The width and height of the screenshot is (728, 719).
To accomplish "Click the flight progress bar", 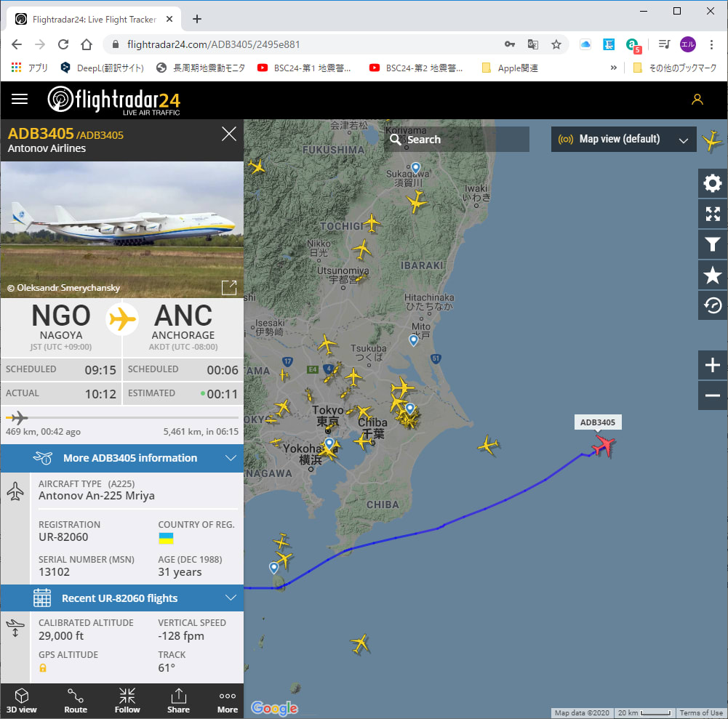I will tap(121, 417).
